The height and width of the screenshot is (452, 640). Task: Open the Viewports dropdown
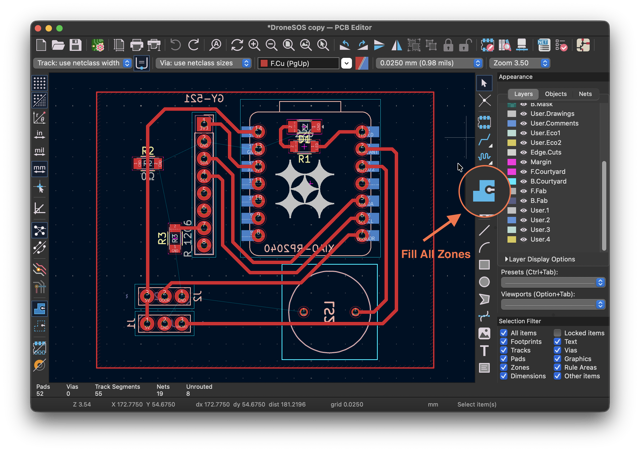(553, 304)
